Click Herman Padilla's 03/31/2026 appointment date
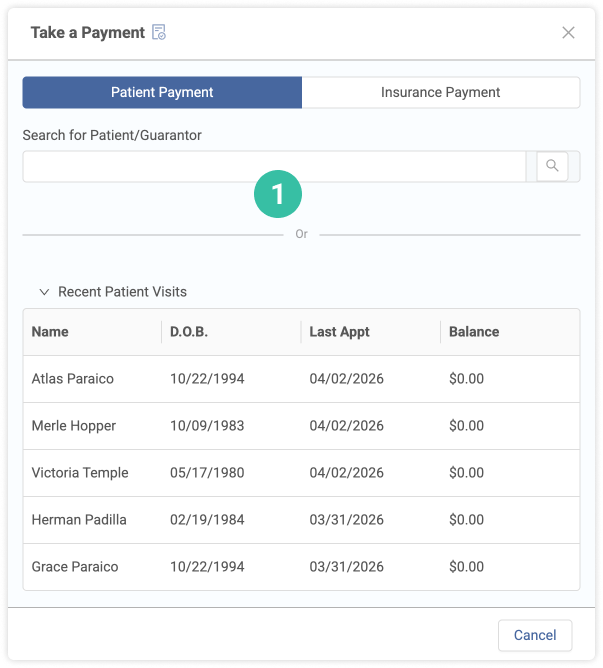 346,520
